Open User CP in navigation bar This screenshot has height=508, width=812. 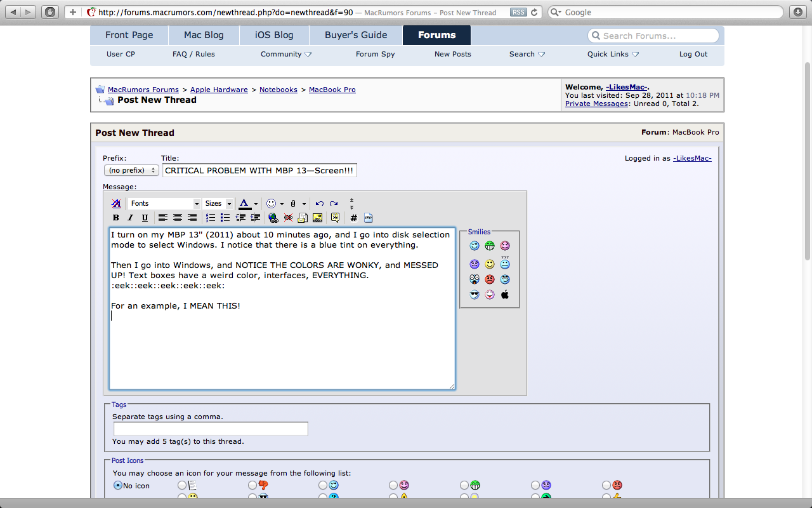coord(121,54)
